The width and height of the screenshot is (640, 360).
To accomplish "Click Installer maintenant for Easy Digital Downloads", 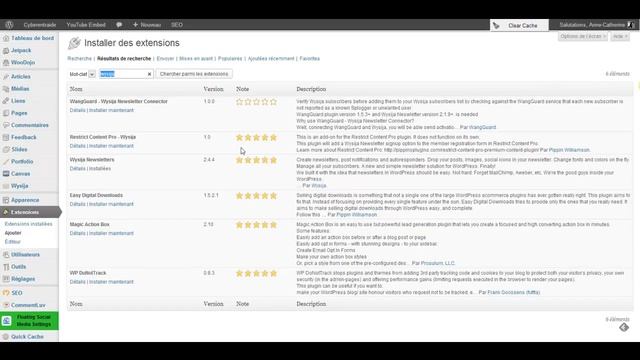I will coord(111,204).
